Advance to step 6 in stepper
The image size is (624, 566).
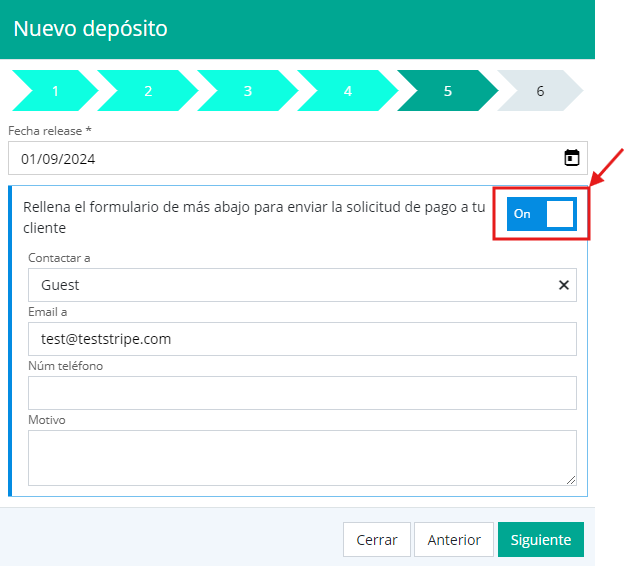tap(540, 91)
